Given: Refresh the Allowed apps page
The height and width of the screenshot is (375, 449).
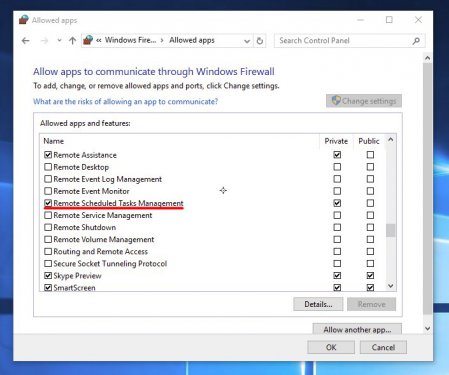Looking at the screenshot, I should coord(260,41).
